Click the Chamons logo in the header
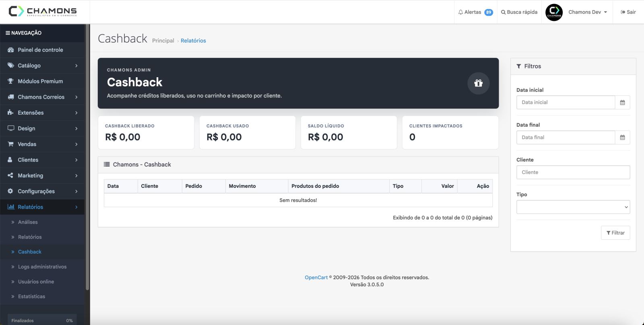644x325 pixels. [43, 11]
